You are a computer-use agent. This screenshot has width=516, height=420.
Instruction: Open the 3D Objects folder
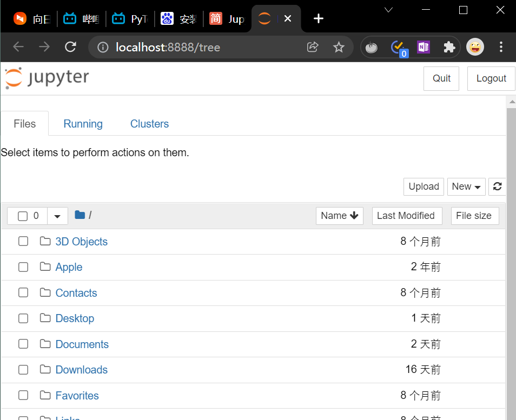click(81, 242)
